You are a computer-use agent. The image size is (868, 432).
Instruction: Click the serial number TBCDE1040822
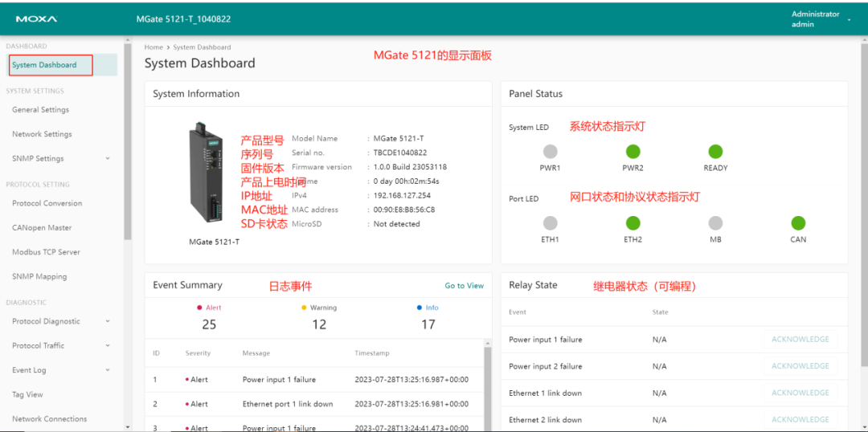tap(399, 153)
